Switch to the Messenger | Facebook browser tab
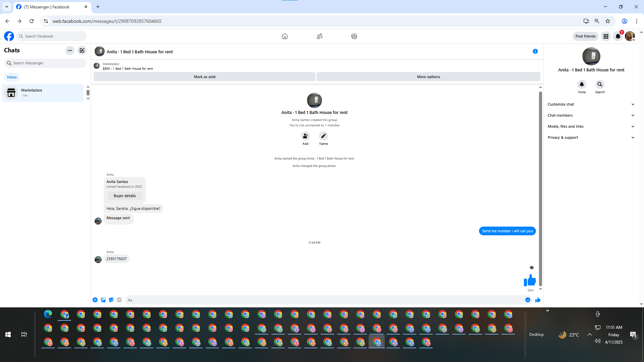The image size is (644, 362). point(51,7)
